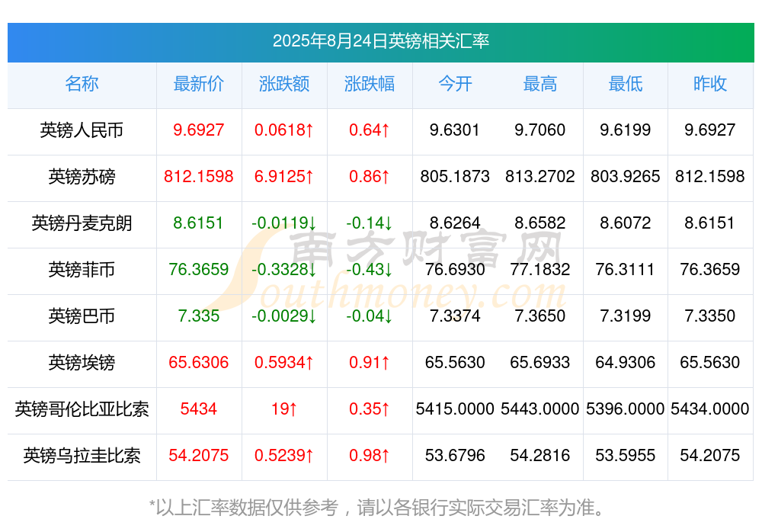Click the 名称 column header
The height and width of the screenshot is (532, 762).
tap(82, 84)
